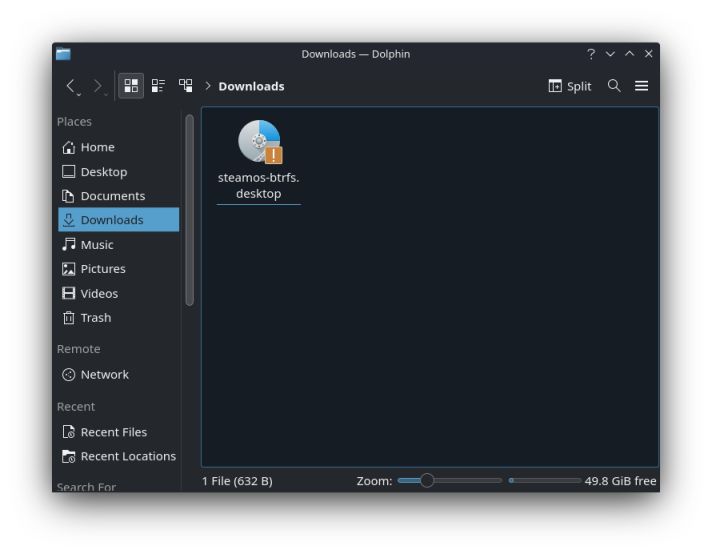Open forward history dropdown arrow
Image resolution: width=712 pixels, height=554 pixels.
click(106, 94)
